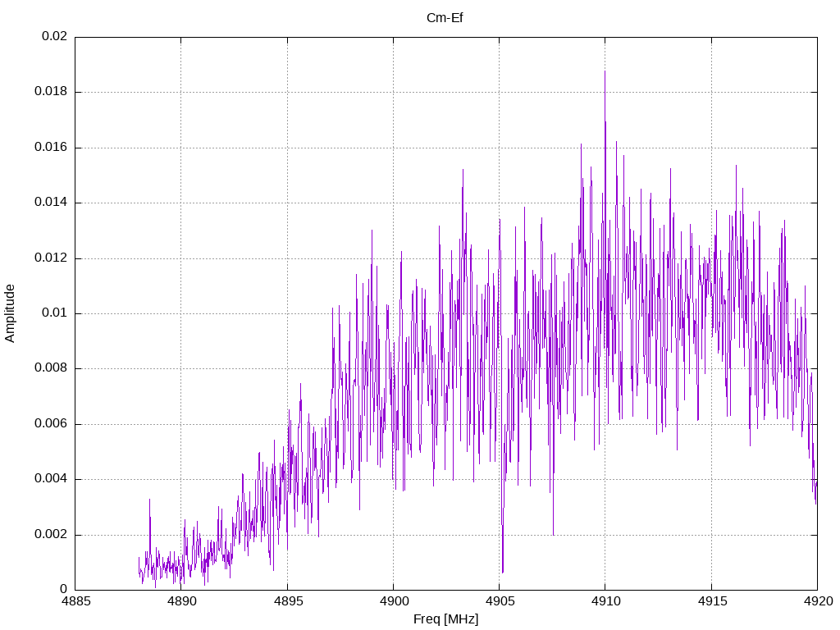Image resolution: width=840 pixels, height=630 pixels.
Task: Click the x-axis tick label 4920
Action: tap(818, 601)
